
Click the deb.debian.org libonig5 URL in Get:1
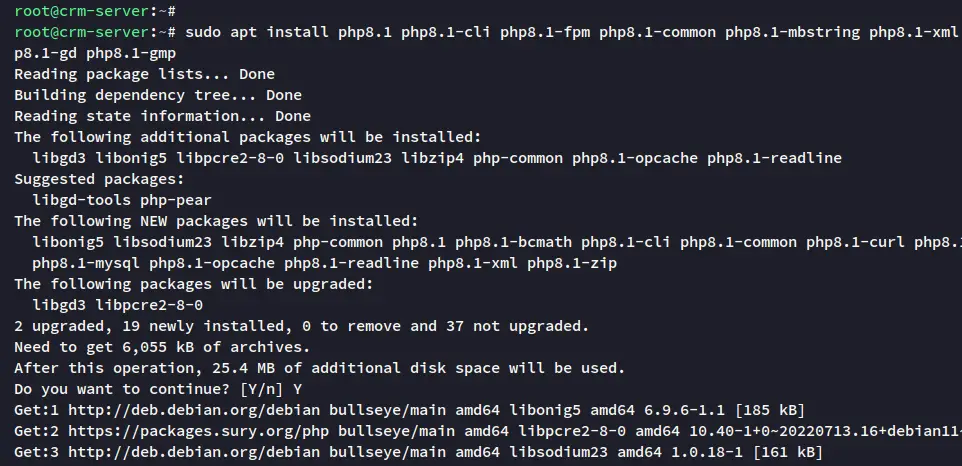(194, 410)
